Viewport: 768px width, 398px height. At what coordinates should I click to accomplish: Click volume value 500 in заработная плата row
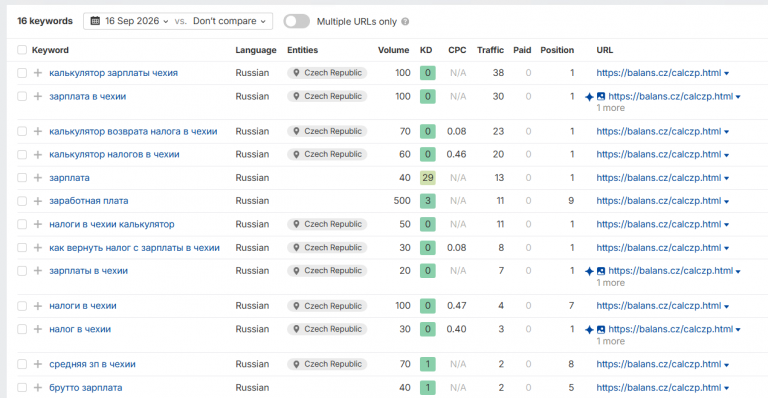point(402,201)
